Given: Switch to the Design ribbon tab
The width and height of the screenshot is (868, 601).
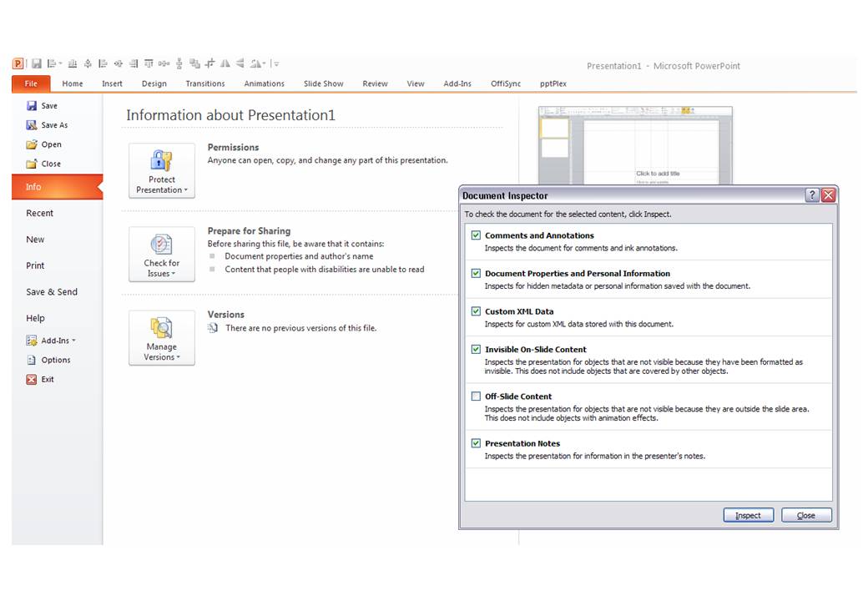Looking at the screenshot, I should click(x=154, y=83).
